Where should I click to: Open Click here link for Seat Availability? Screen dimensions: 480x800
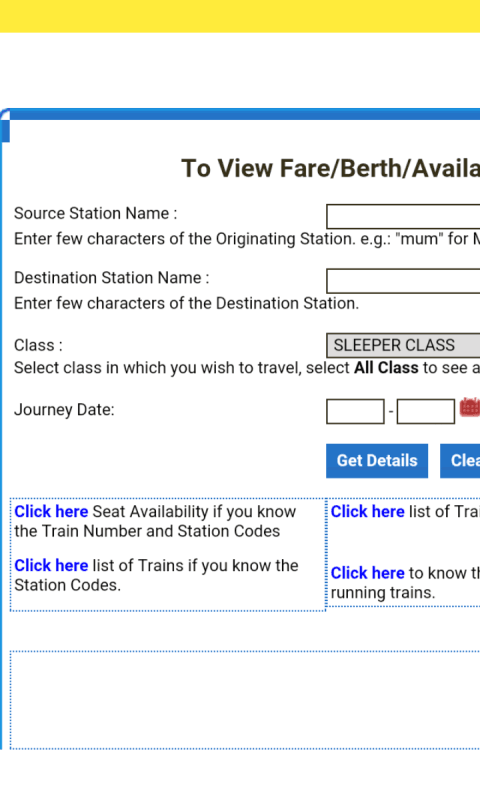51,511
